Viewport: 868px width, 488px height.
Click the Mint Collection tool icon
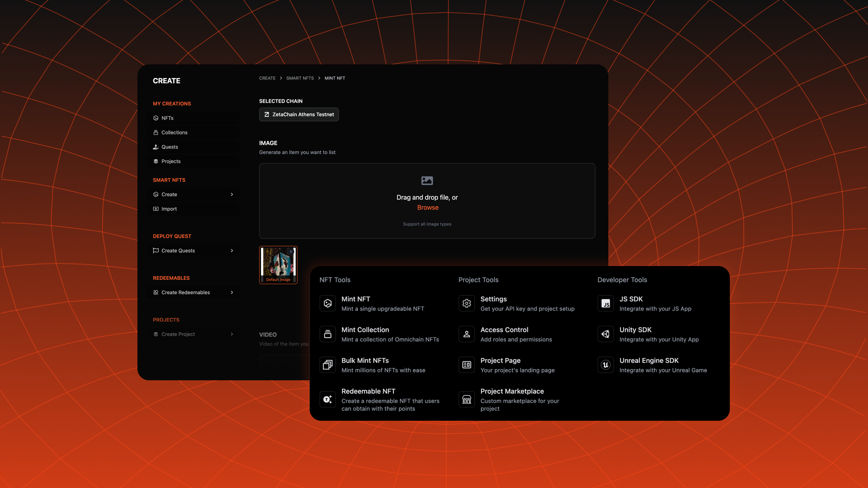[328, 334]
